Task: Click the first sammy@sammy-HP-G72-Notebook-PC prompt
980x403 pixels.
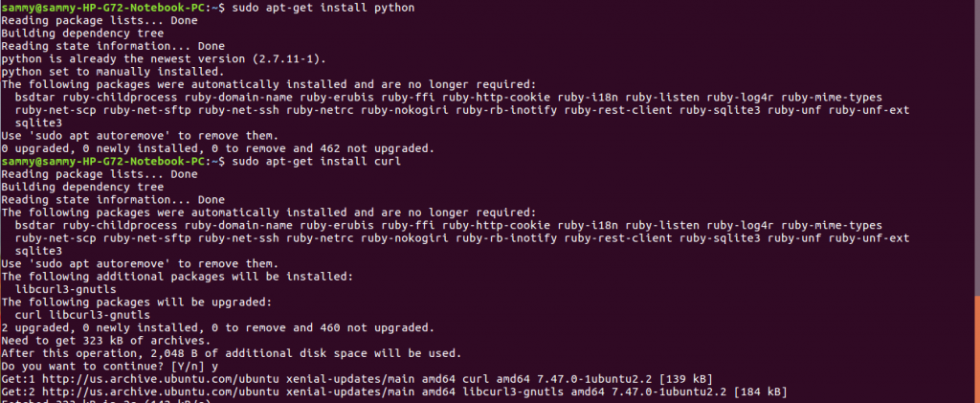Action: point(103,8)
